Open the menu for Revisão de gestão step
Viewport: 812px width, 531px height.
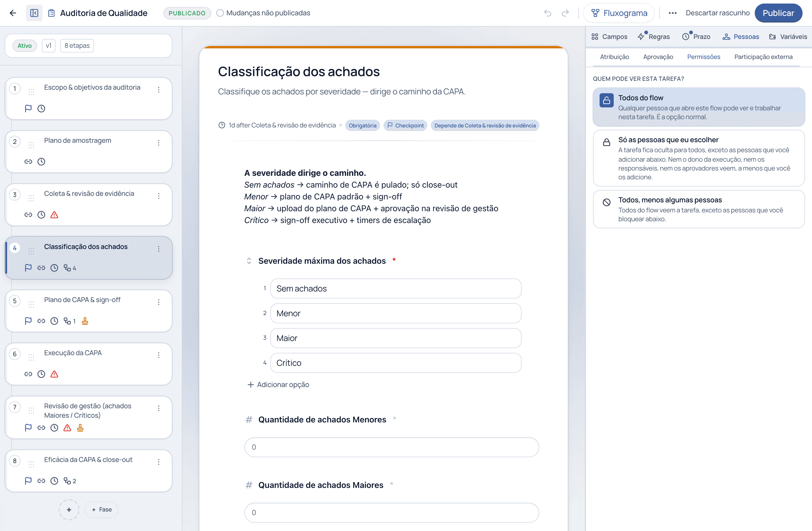click(159, 408)
